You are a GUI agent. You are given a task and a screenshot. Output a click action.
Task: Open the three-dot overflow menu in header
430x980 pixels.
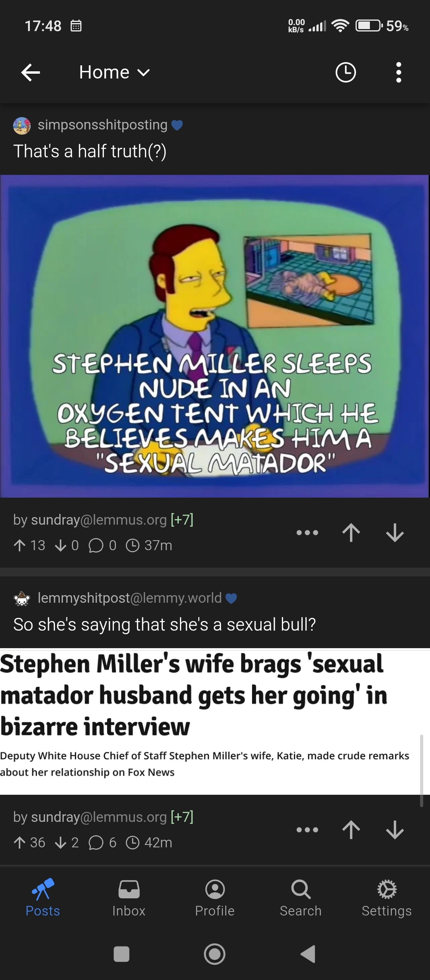pos(399,73)
